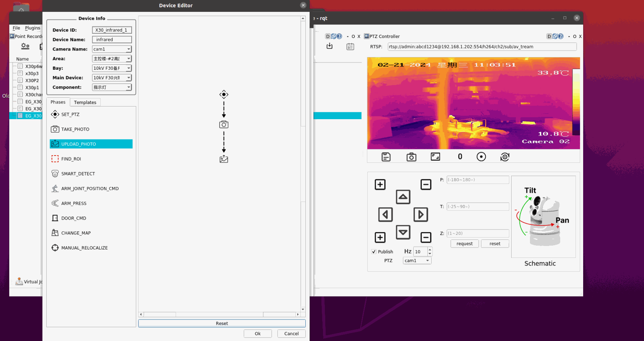Click the save icon below camera feed

pyautogui.click(x=386, y=157)
